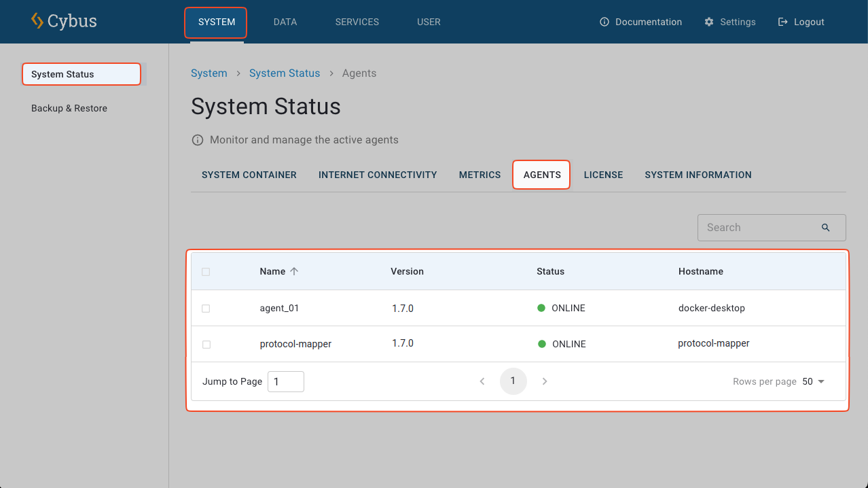Image resolution: width=868 pixels, height=488 pixels.
Task: Click the search magnifier icon
Action: coord(825,228)
